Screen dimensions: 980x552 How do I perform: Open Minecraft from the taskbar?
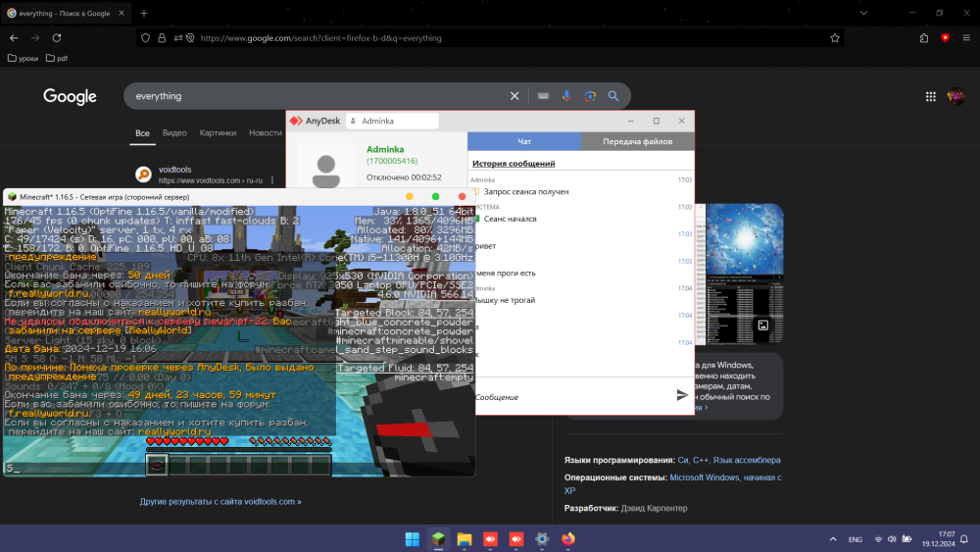pos(438,539)
